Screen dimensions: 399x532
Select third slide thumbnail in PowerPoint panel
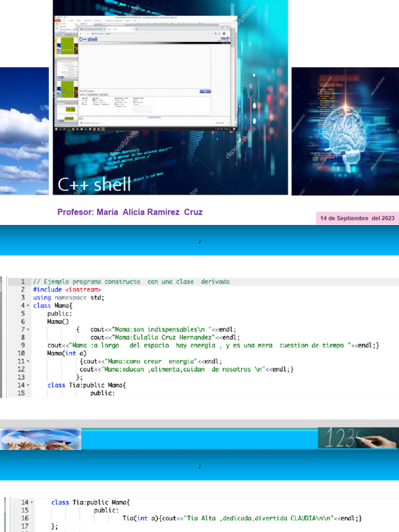tap(67, 90)
